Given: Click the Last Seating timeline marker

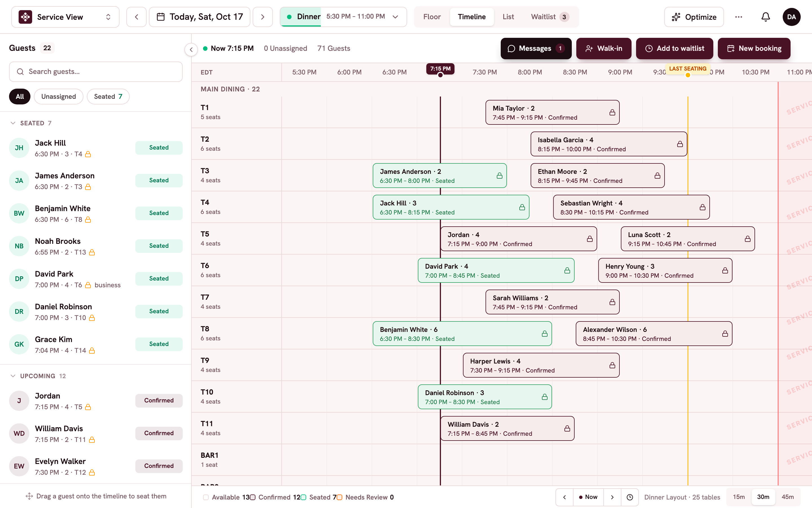Looking at the screenshot, I should 687,69.
